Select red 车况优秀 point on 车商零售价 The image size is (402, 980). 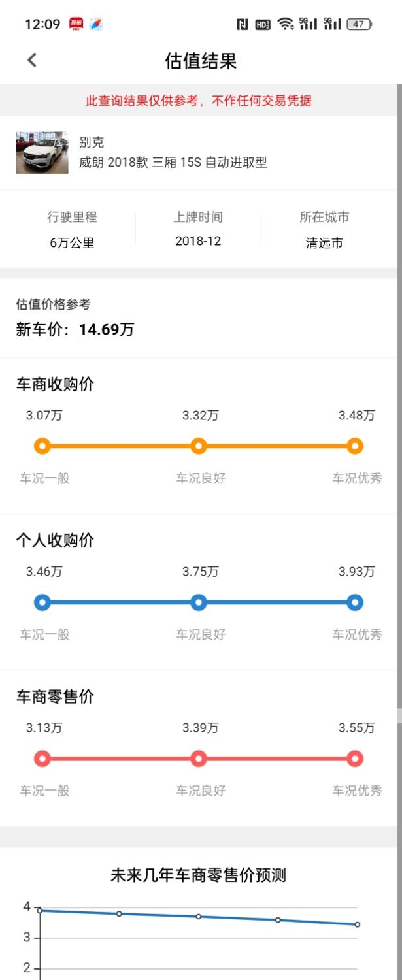[x=355, y=759]
